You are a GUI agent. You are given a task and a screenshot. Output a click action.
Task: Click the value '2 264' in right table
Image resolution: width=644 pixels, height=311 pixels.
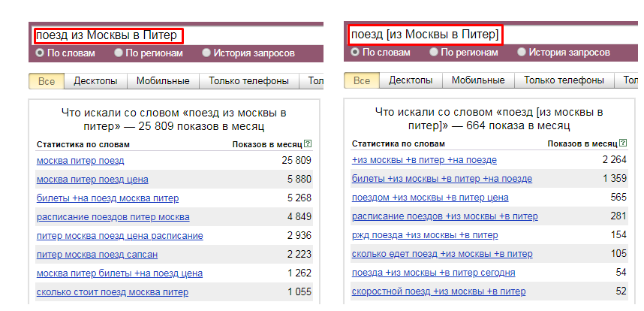pos(615,159)
